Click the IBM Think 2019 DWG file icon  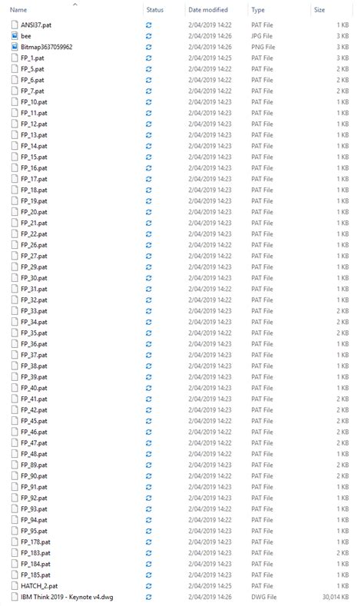point(15,597)
